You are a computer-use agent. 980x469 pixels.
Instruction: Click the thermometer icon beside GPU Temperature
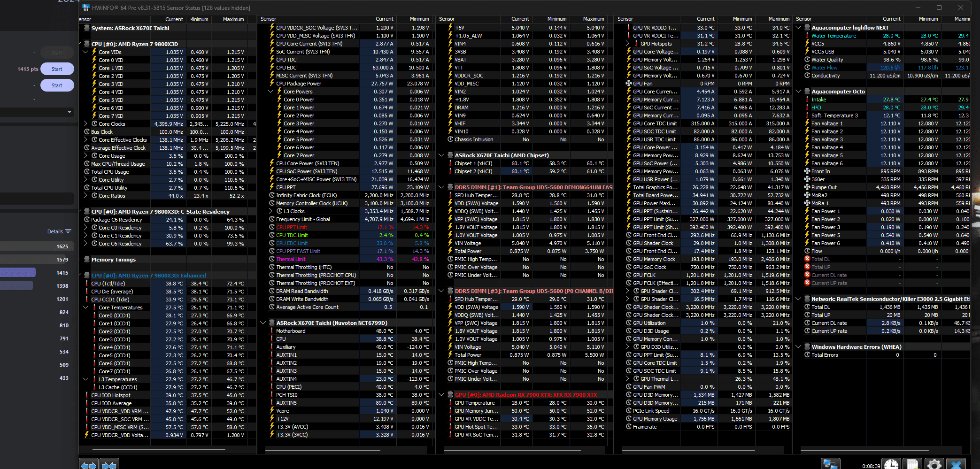(x=450, y=403)
